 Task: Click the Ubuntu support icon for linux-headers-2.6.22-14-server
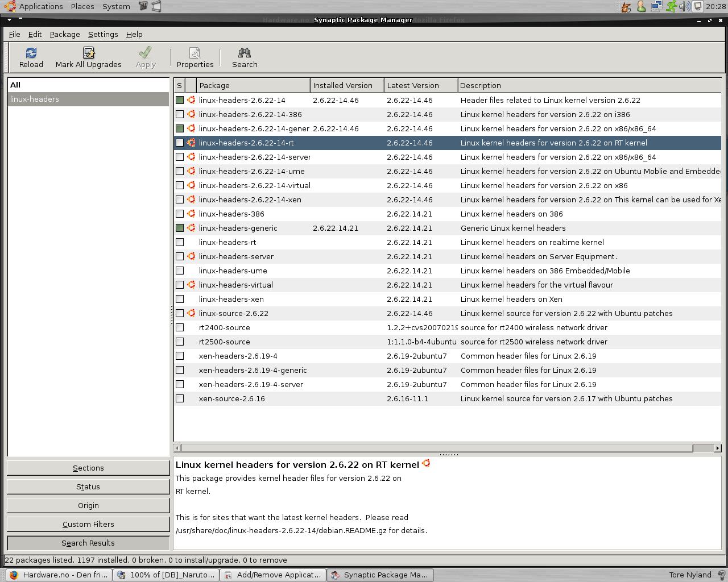[191, 157]
